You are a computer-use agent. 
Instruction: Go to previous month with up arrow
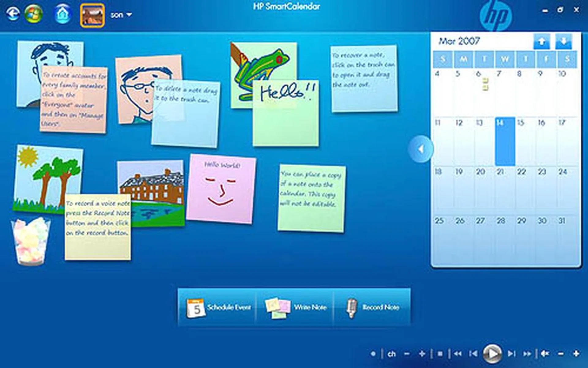pyautogui.click(x=541, y=41)
